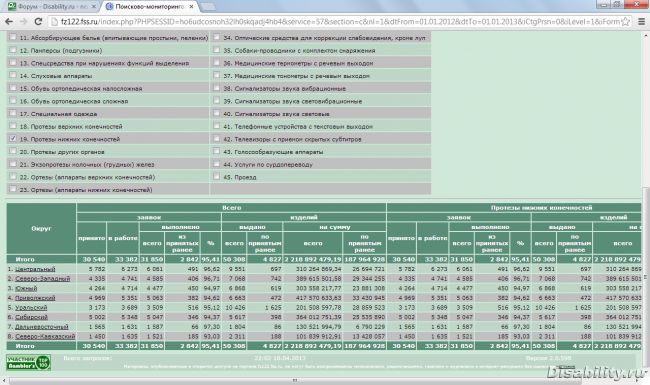
Task: Open the Северо-Кавказский district link
Action: [45, 336]
